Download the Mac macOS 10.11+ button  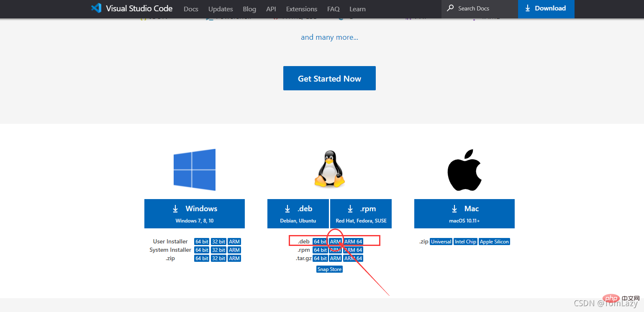click(464, 214)
